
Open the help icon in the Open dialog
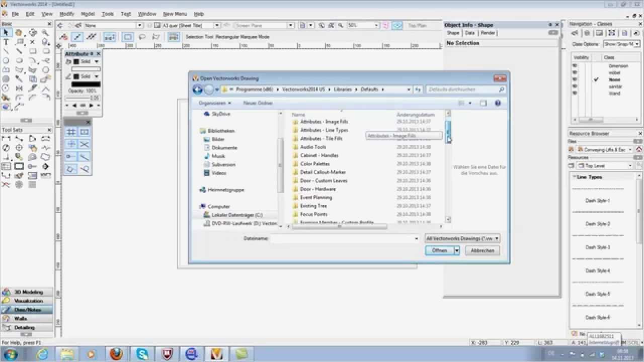(x=498, y=103)
